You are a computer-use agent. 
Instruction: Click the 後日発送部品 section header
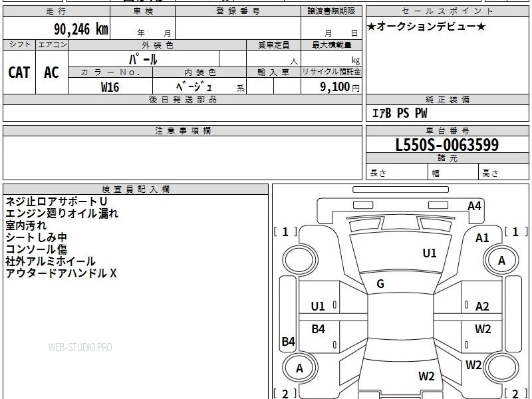point(182,99)
